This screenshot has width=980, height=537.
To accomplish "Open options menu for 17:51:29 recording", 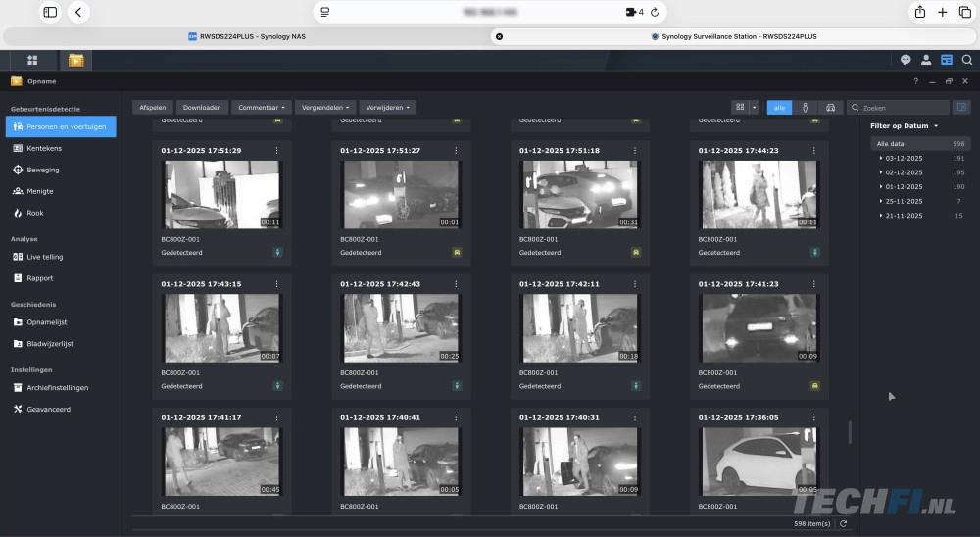I will [277, 151].
